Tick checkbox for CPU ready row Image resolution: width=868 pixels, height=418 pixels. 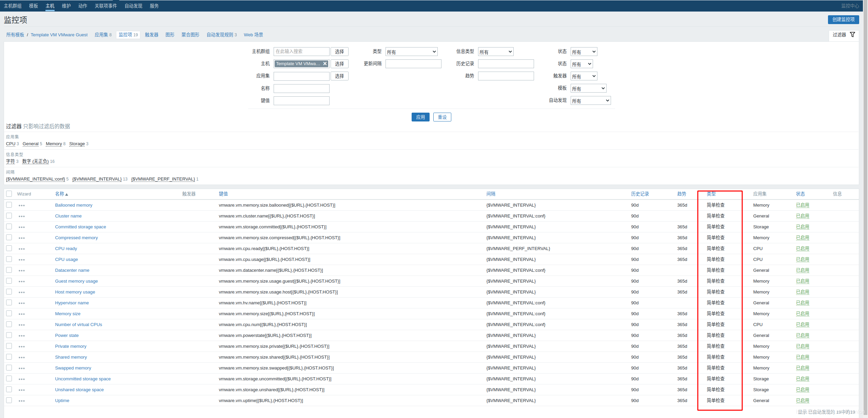pyautogui.click(x=9, y=248)
